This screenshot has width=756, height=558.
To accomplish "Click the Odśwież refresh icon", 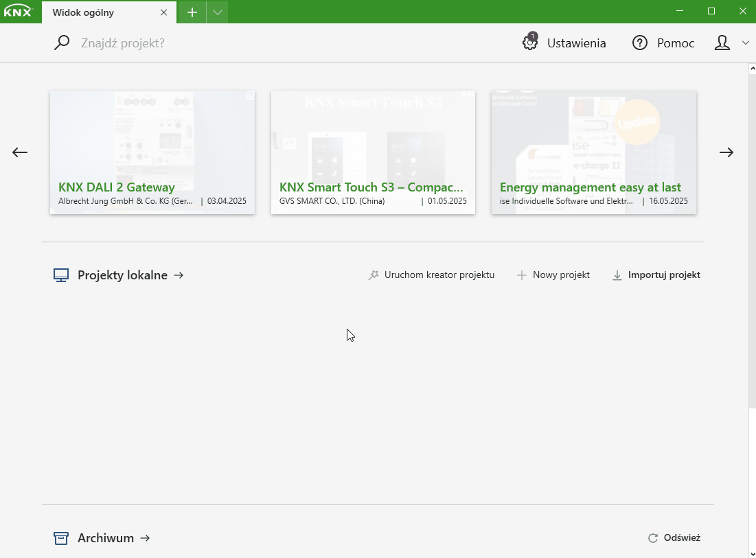I will pos(653,538).
